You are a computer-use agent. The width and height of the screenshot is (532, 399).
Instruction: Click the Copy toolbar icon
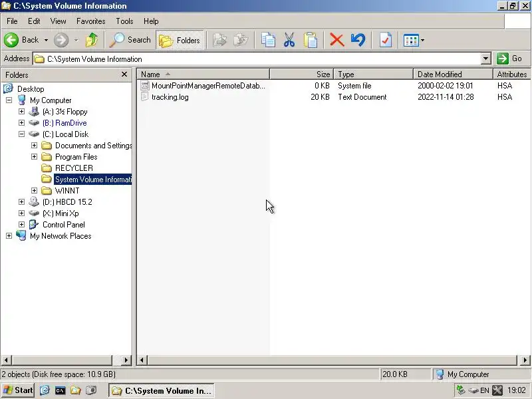(268, 40)
